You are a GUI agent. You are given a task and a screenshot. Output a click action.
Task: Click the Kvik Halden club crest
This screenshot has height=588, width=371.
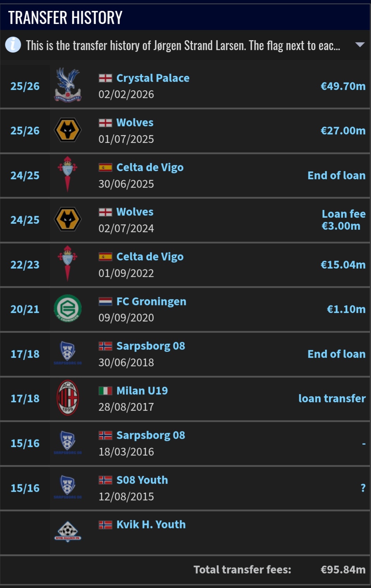point(68,532)
